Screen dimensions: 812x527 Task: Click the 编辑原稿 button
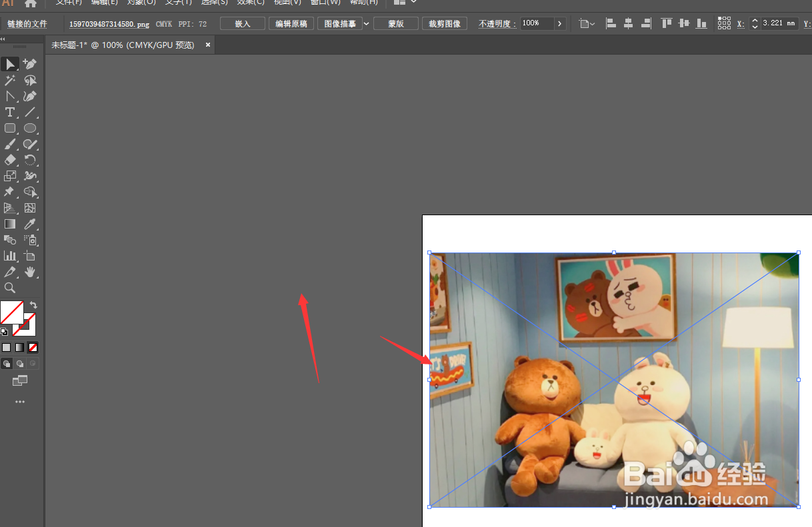(291, 23)
